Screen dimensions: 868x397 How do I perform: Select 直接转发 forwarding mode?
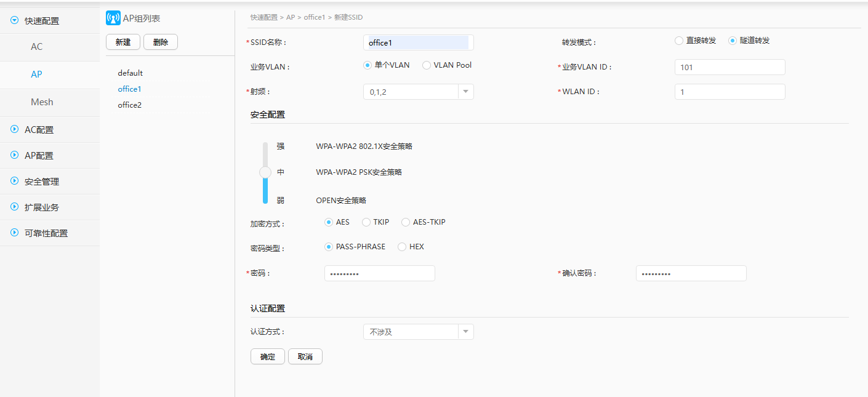pos(679,41)
